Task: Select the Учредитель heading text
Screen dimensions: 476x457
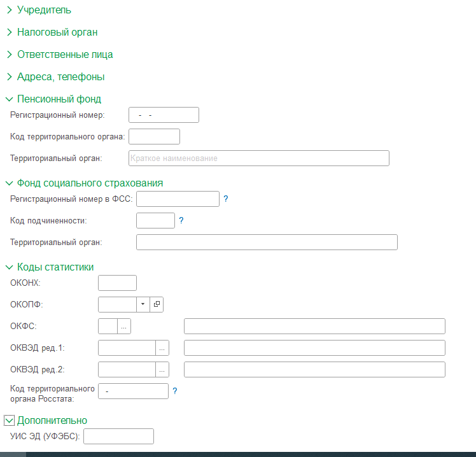Action: click(x=44, y=10)
